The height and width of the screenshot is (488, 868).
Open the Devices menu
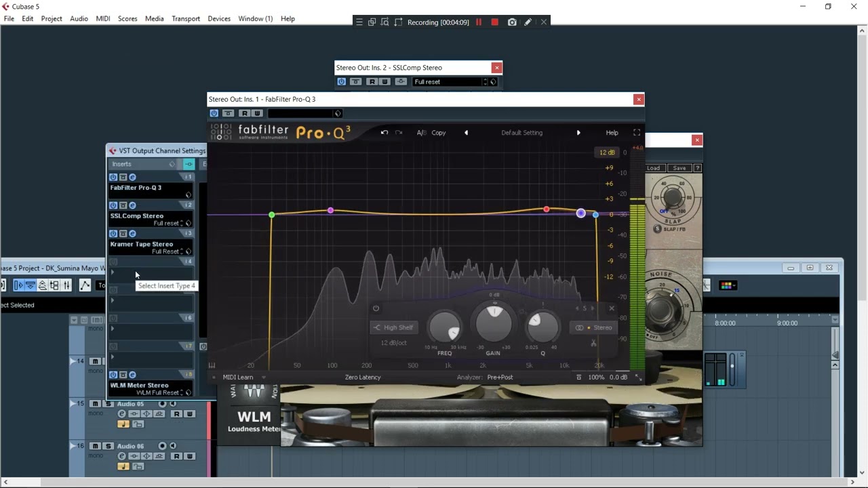(219, 18)
